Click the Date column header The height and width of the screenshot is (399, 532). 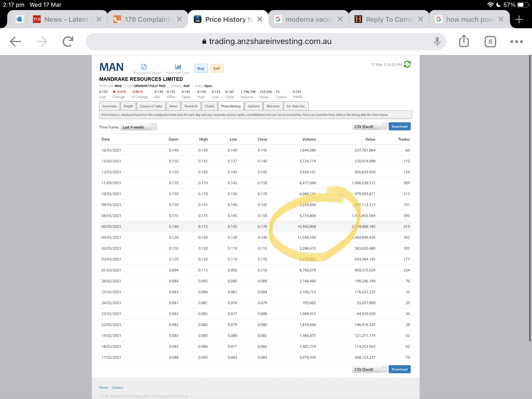tap(105, 139)
